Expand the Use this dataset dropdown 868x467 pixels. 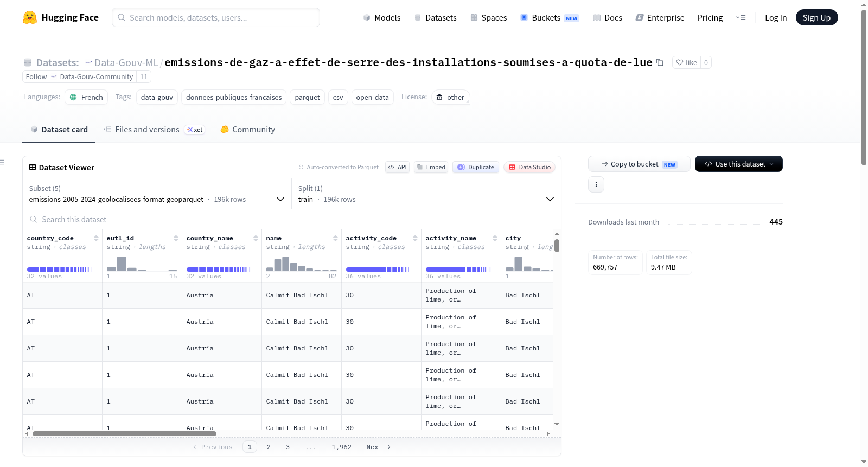click(x=738, y=164)
